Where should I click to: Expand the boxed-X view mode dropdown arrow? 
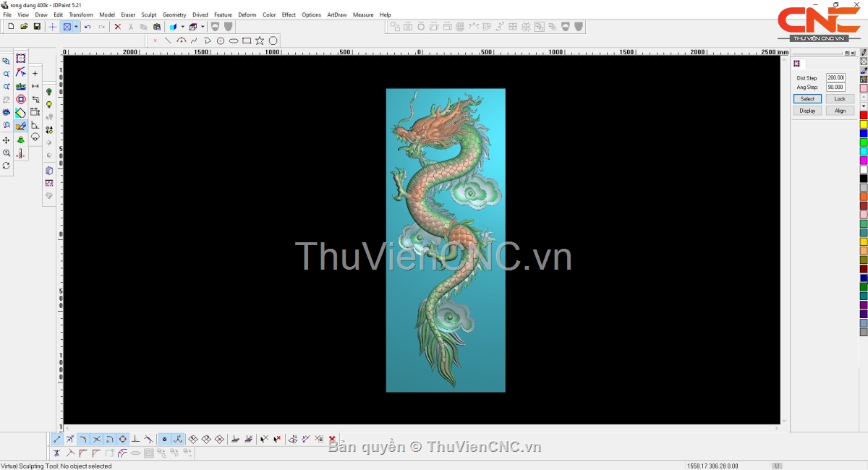(76, 27)
